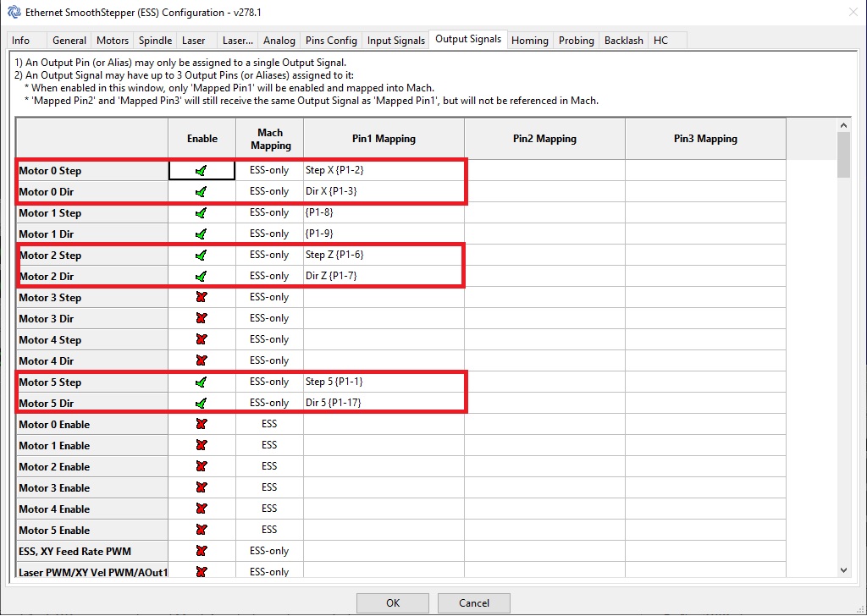Toggle enable state of Motor 5 Dir
Screen dimensions: 867x616
click(202, 404)
